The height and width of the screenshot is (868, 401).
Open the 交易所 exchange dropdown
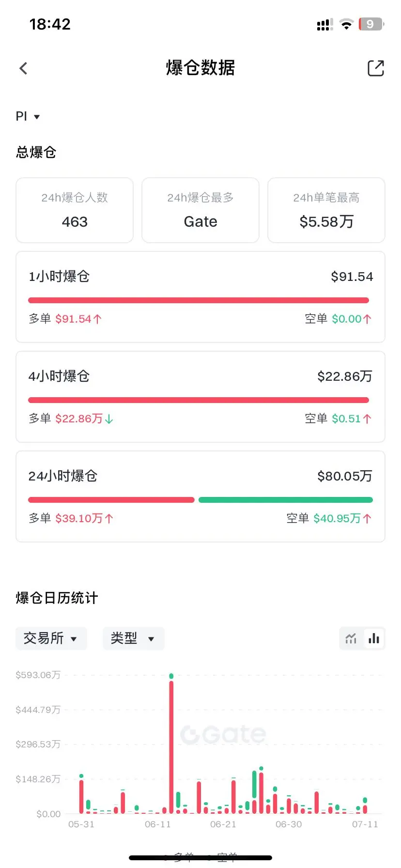click(x=51, y=638)
